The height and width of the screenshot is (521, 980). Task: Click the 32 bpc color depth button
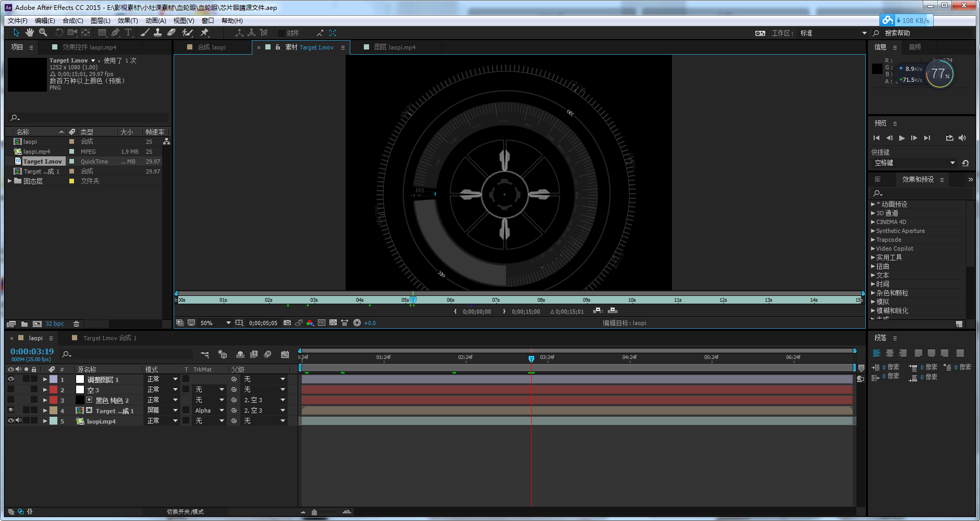point(55,324)
